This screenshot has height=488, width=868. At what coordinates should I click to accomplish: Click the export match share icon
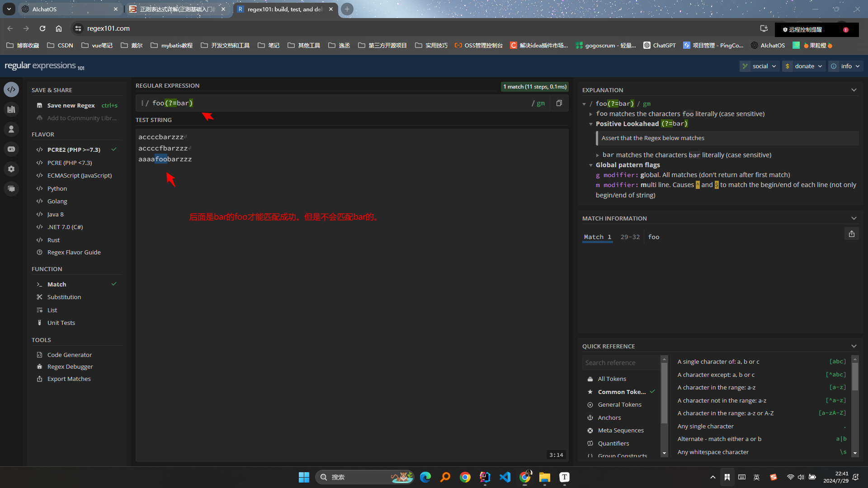[x=851, y=234]
